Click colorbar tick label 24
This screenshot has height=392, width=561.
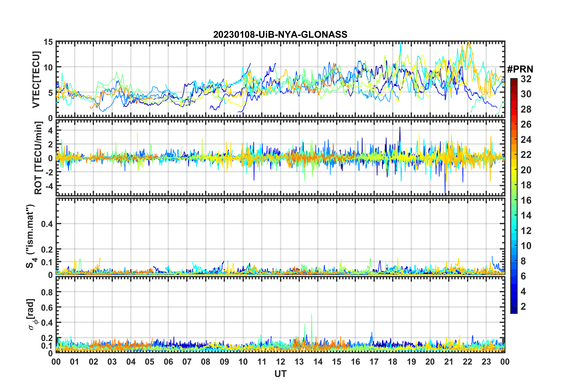tap(526, 140)
